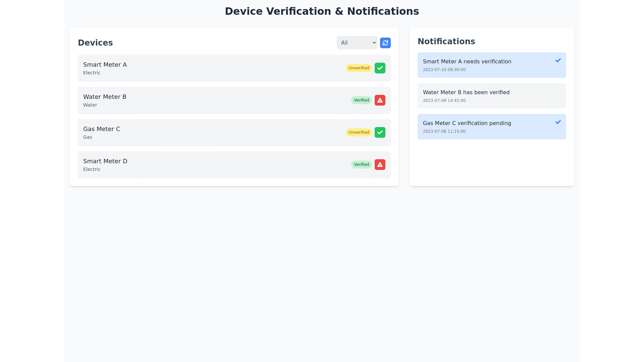Verify Smart Meter A with green checkmark

(380, 68)
